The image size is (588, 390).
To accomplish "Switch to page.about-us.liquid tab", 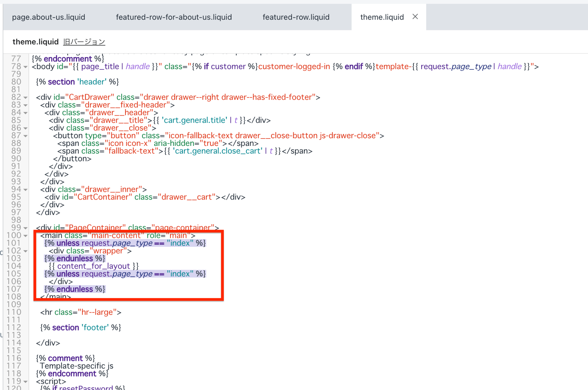I will coord(49,17).
